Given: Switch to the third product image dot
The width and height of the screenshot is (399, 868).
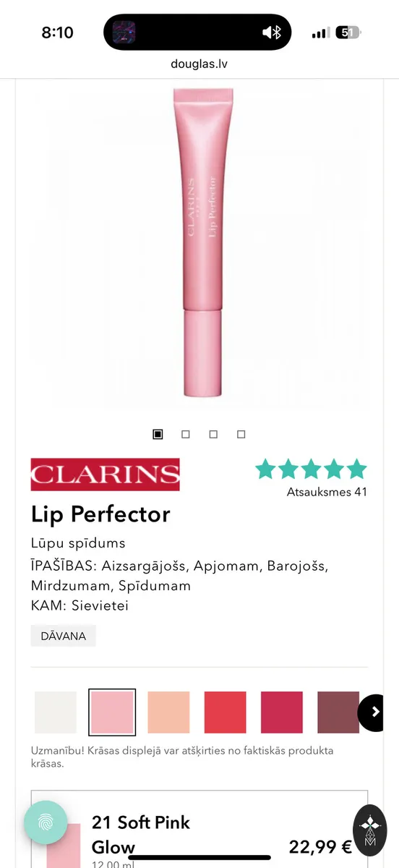Looking at the screenshot, I should point(213,434).
